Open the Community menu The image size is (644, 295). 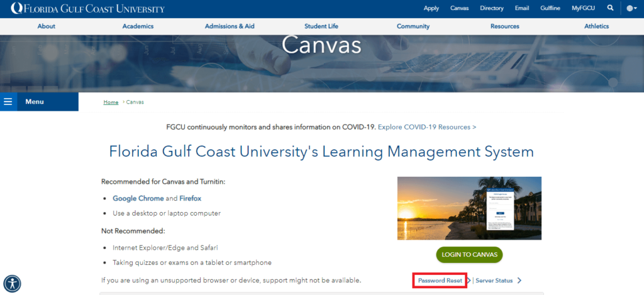tap(413, 26)
